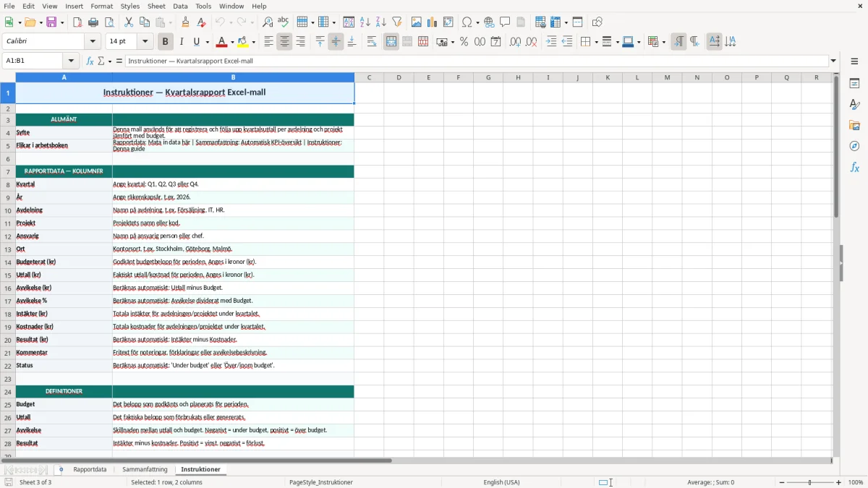The image size is (868, 488).
Task: Open the sidebar Properties deck
Action: (x=854, y=84)
